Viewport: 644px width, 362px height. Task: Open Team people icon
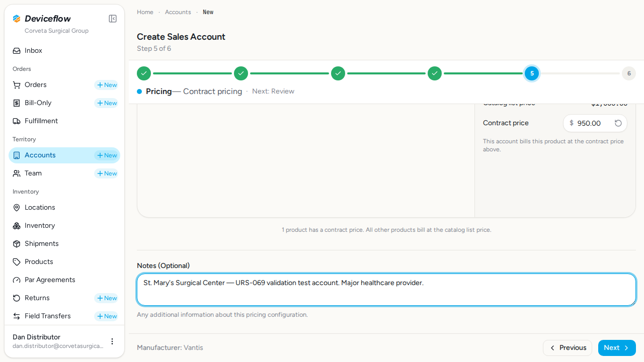(x=17, y=173)
